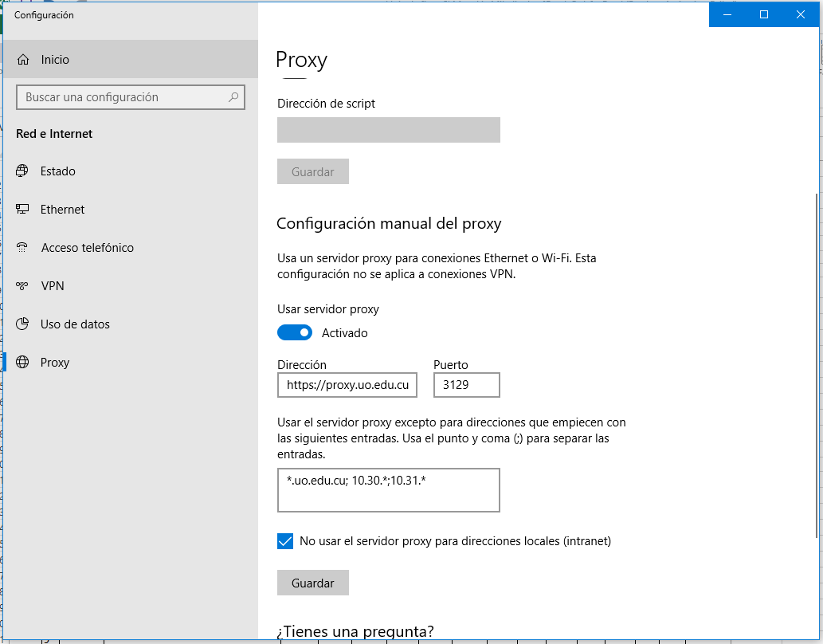Disable the Usar servidor proxy toggle
Image resolution: width=823 pixels, height=644 pixels.
pos(295,332)
